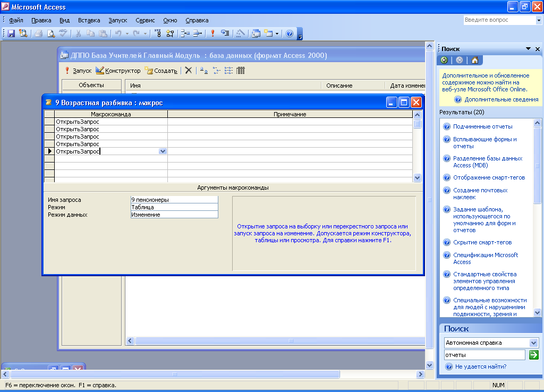
Task: Open the 'Введите вопрос' dropdown arrow
Action: coord(539,20)
